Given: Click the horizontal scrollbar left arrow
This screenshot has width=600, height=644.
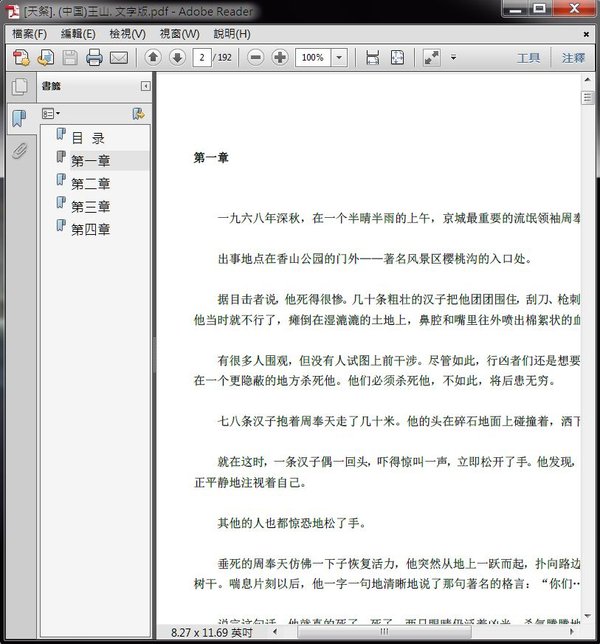Looking at the screenshot, I should [x=275, y=632].
